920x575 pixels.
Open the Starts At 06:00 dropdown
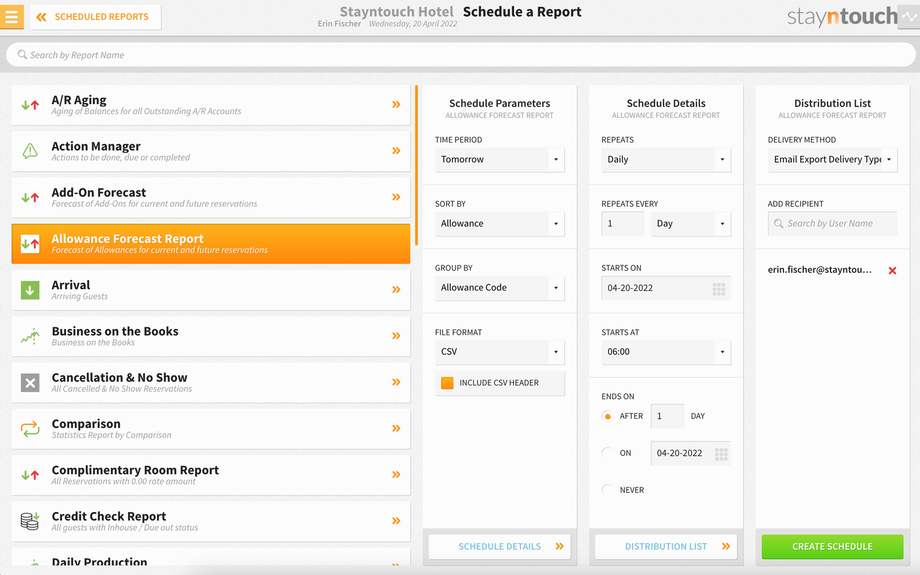coord(666,352)
